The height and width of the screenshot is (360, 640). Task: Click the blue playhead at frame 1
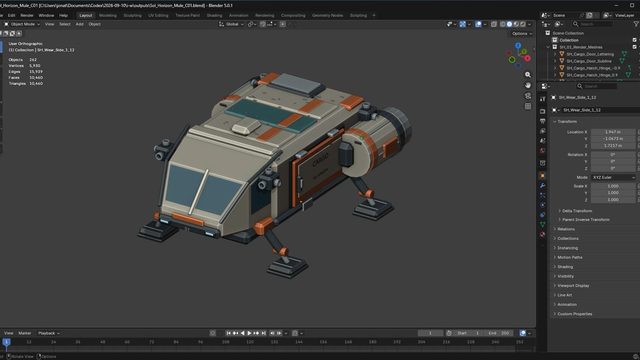point(6,342)
